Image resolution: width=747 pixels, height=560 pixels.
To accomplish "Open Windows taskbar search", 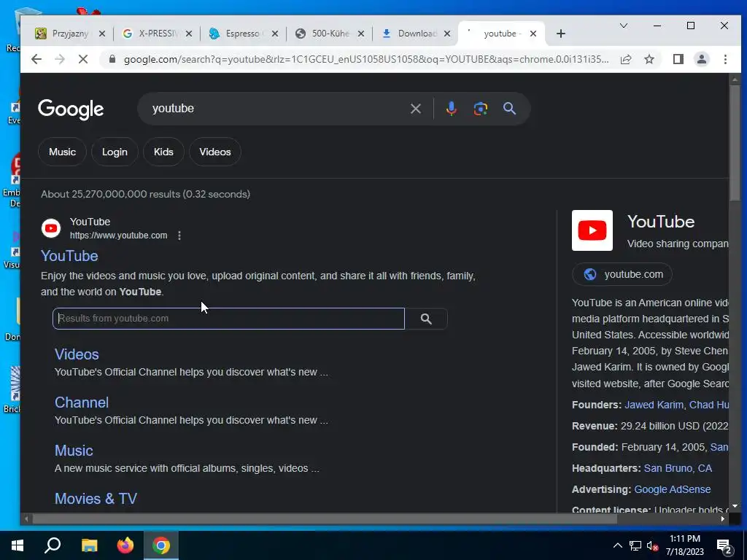I will click(x=53, y=545).
